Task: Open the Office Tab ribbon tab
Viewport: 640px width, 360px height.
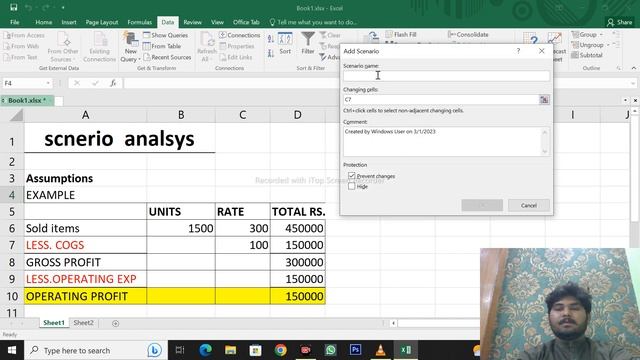Action: 246,22
